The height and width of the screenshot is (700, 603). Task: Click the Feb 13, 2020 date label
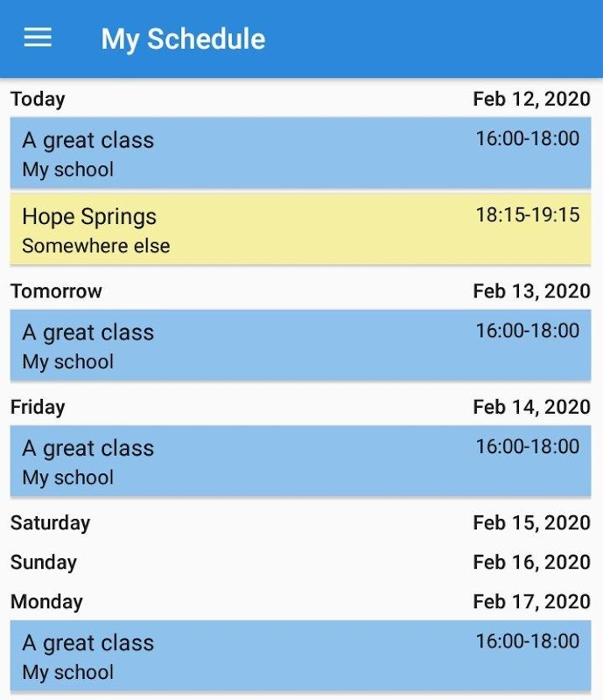click(x=531, y=291)
